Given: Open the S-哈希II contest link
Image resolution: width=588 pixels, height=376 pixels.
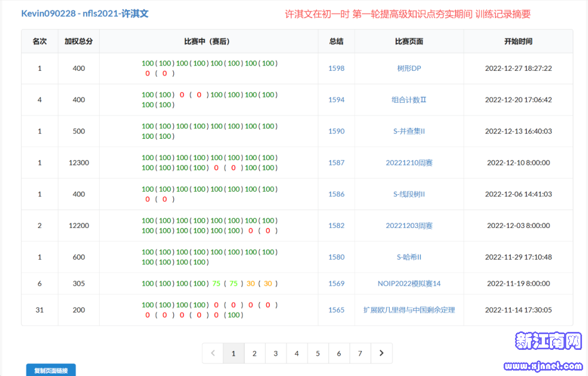Looking at the screenshot, I should (409, 257).
